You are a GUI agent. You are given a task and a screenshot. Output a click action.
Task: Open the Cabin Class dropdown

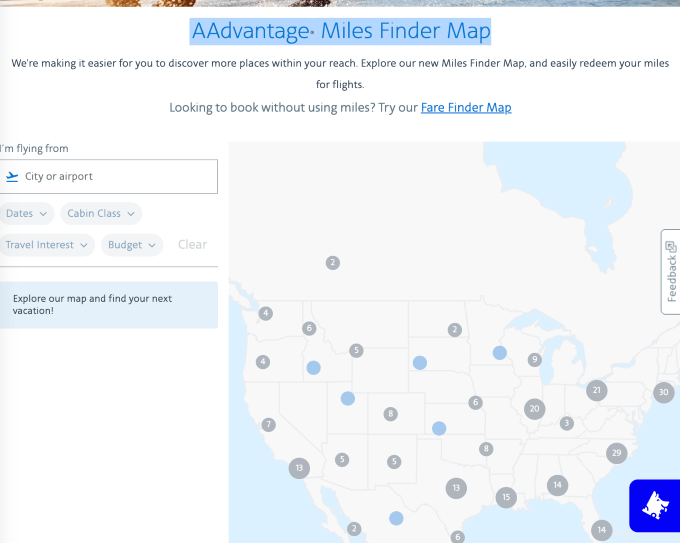pos(101,213)
